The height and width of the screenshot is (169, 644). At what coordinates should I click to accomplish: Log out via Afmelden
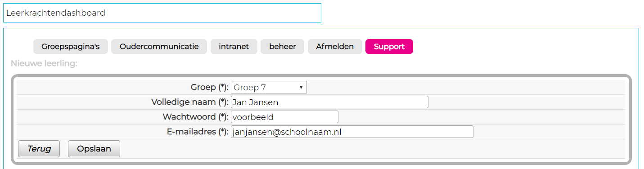[335, 47]
